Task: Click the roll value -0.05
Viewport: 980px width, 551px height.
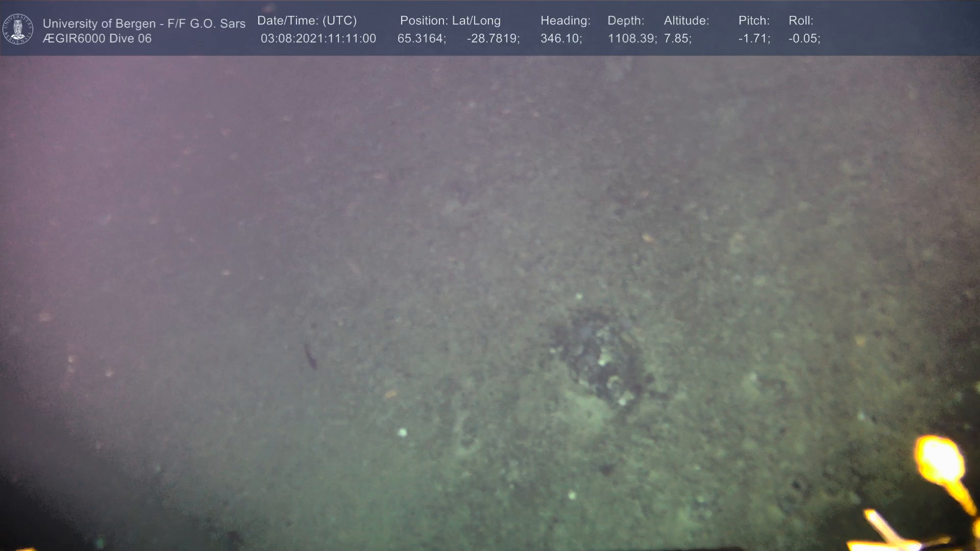Action: coord(804,39)
